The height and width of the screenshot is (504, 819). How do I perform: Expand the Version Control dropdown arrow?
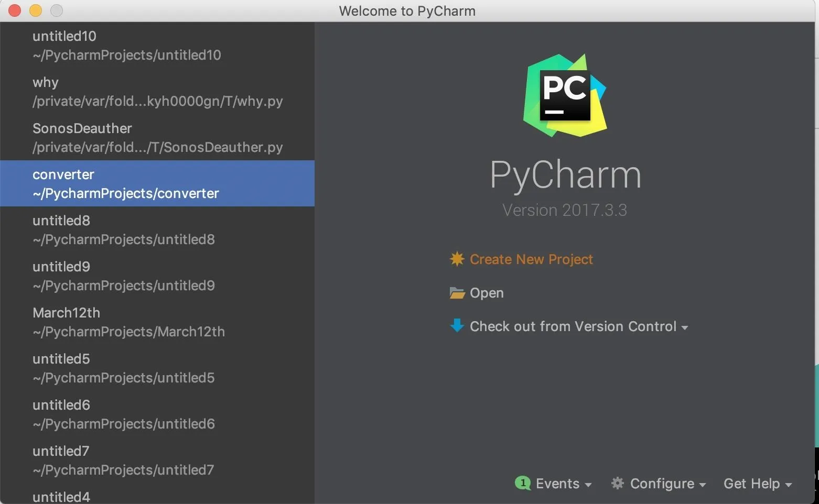click(685, 327)
